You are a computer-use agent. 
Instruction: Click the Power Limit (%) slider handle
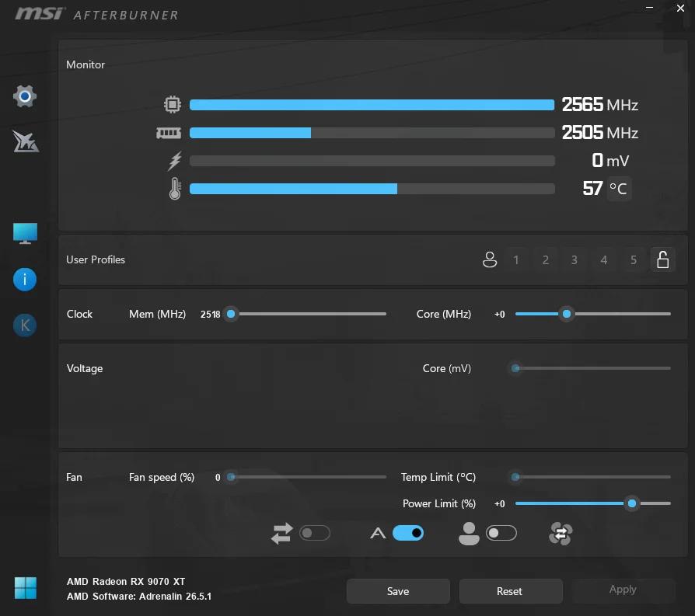(x=632, y=503)
